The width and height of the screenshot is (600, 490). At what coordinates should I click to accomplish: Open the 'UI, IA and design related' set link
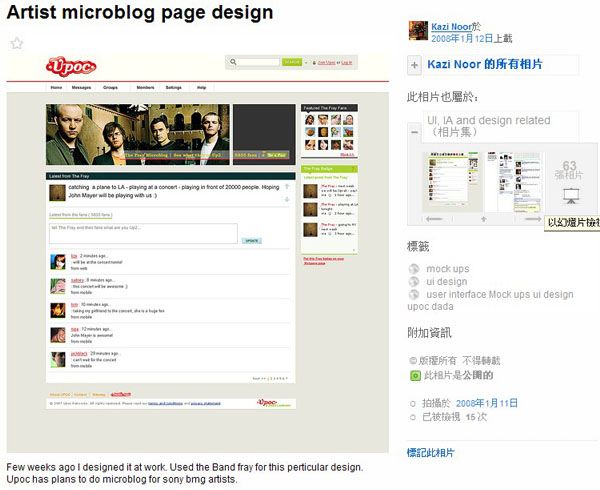pyautogui.click(x=488, y=120)
